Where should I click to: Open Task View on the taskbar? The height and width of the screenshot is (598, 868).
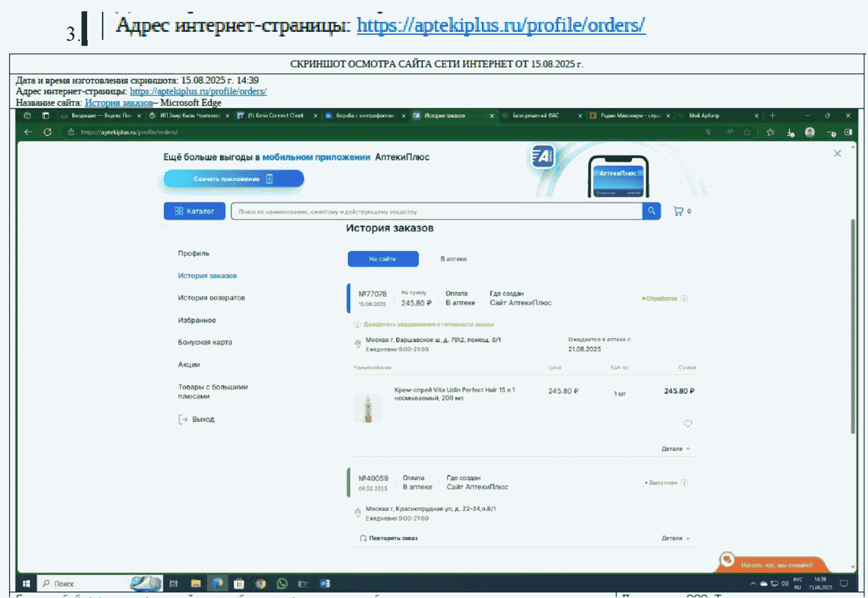174,584
